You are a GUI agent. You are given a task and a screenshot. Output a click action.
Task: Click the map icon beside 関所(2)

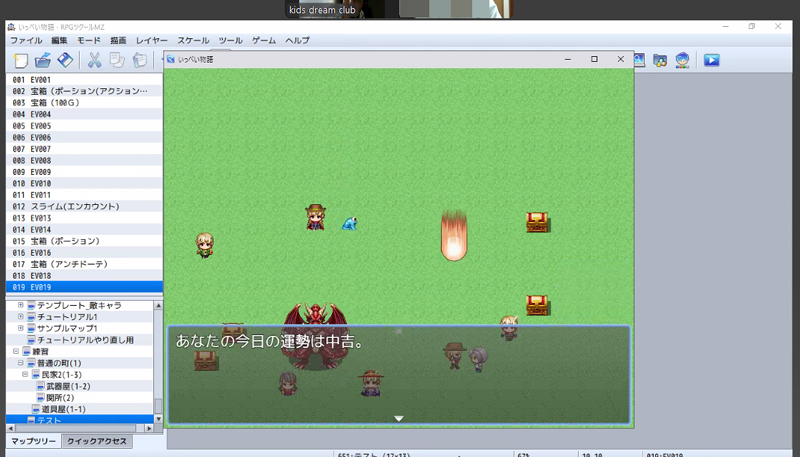(41, 398)
